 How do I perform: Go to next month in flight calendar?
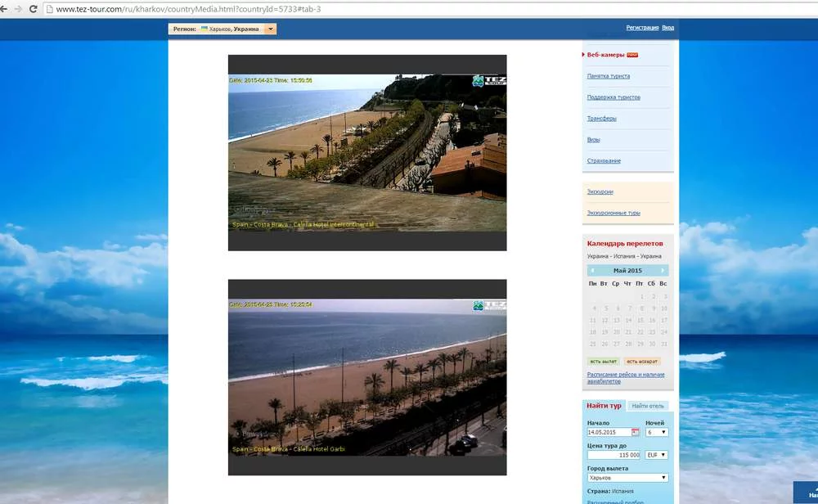click(663, 270)
